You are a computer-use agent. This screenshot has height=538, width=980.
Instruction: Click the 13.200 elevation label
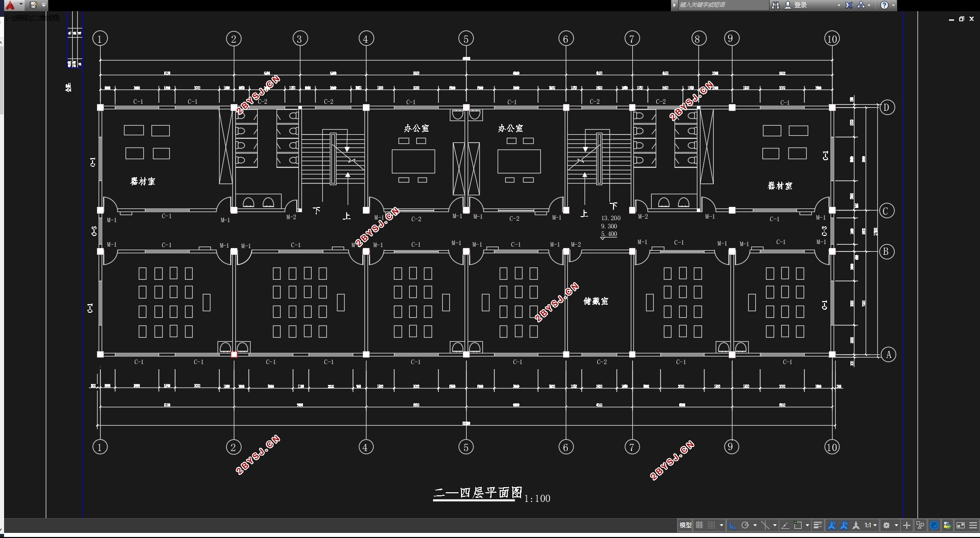pyautogui.click(x=611, y=218)
